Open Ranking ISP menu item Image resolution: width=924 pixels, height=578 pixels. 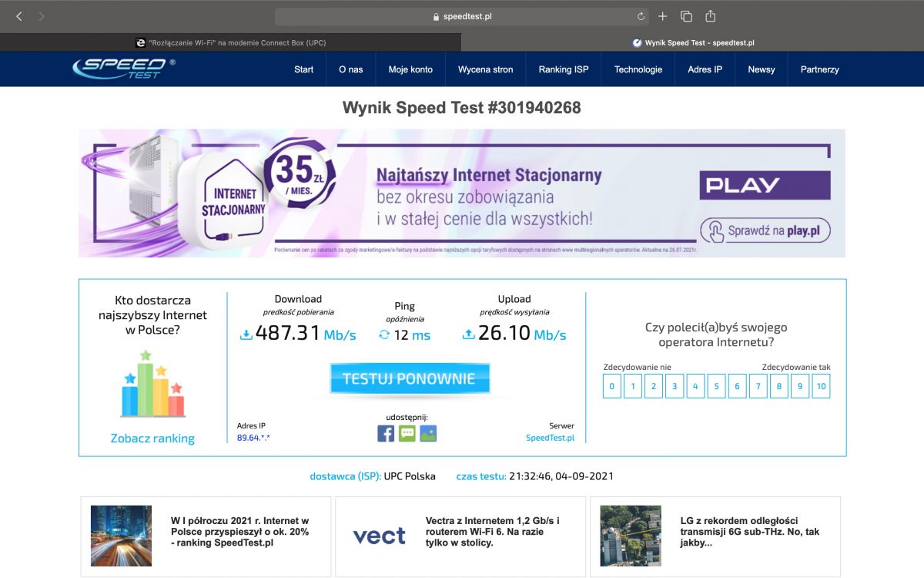(564, 69)
